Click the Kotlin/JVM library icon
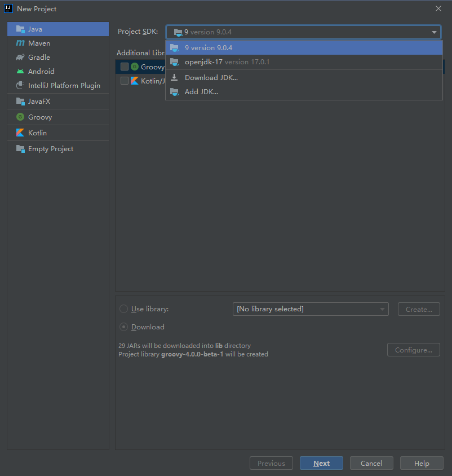Screen dimensions: 452x476 [135, 81]
